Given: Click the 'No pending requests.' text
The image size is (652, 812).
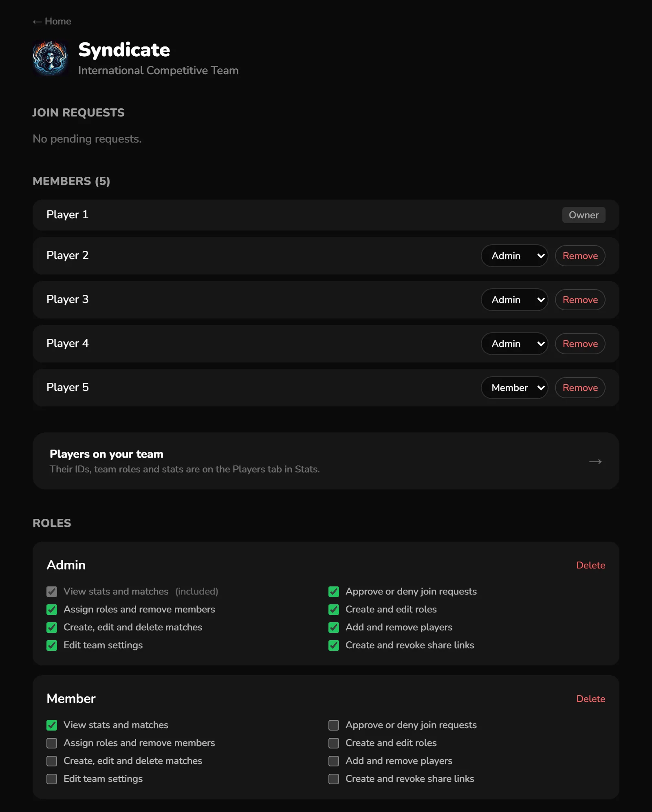Looking at the screenshot, I should pyautogui.click(x=87, y=139).
